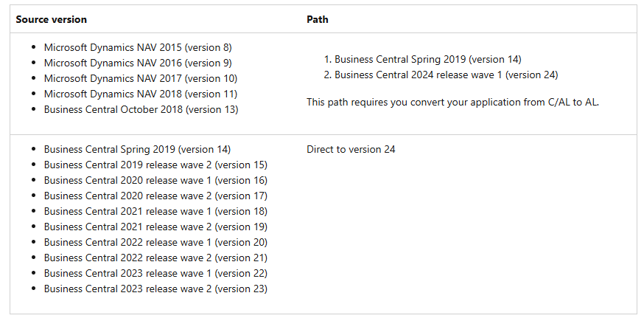Viewport: 644px width, 321px height.
Task: Click 'Microsoft Dynamics NAV 2017 (version 10)' item
Action: tap(140, 78)
